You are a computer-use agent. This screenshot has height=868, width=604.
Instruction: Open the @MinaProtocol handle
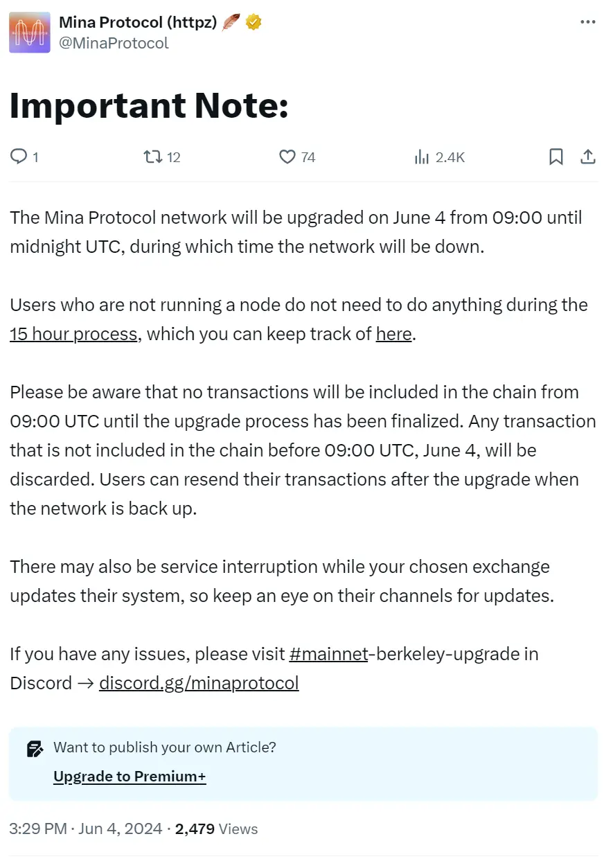click(x=114, y=43)
